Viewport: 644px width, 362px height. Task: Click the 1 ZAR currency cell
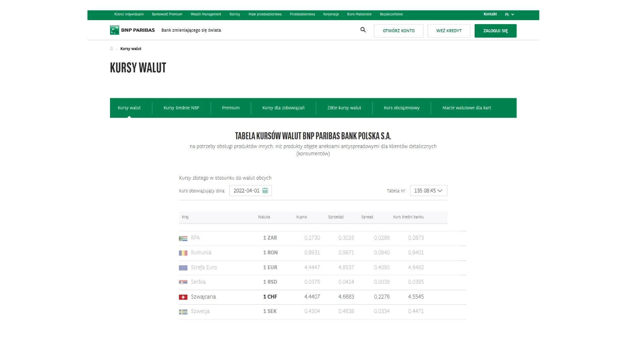270,238
